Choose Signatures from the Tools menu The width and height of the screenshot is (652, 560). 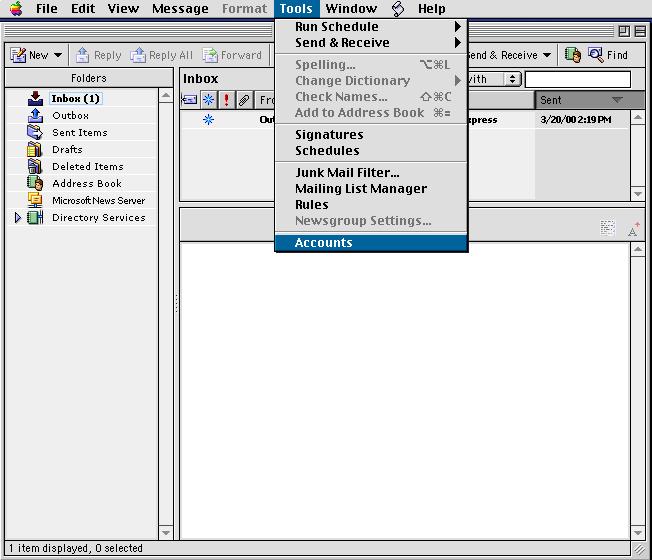tap(371, 135)
